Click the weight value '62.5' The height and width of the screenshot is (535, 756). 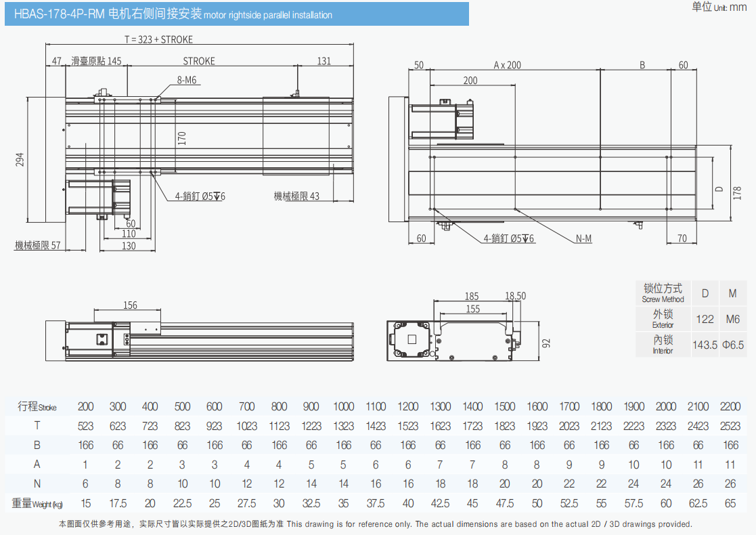pyautogui.click(x=698, y=504)
